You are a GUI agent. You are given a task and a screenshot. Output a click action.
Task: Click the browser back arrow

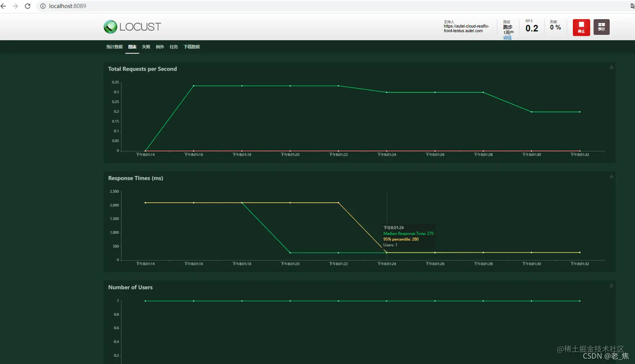(3, 6)
